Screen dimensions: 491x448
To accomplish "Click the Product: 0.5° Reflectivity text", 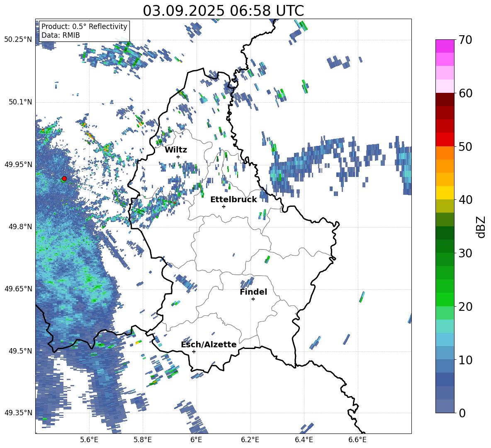I will click(84, 27).
